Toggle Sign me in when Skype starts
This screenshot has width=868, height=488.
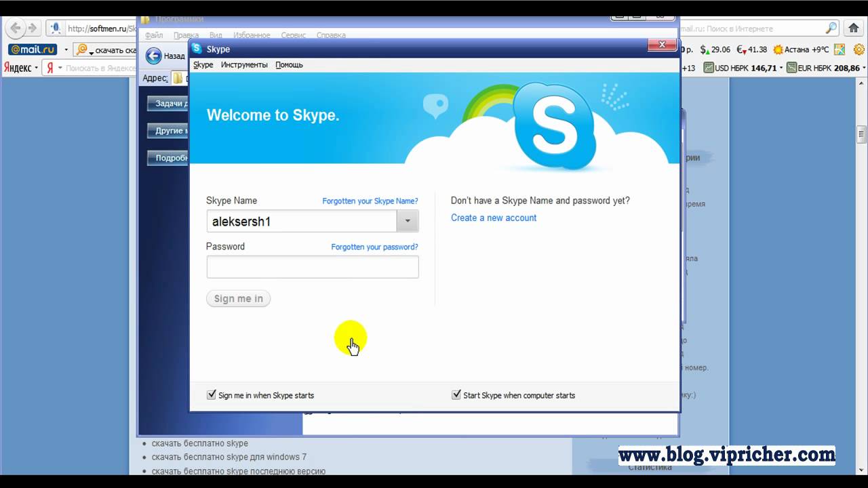point(212,394)
